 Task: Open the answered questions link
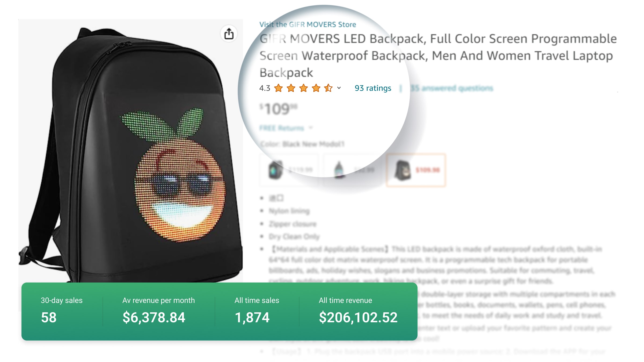tap(452, 88)
